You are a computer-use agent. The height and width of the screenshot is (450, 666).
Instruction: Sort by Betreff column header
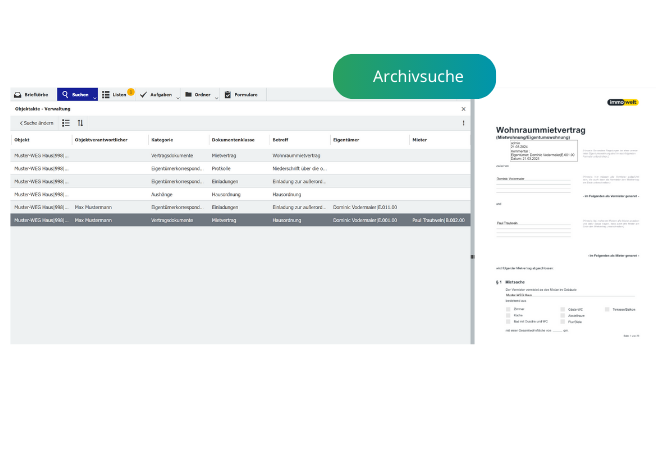click(x=280, y=140)
